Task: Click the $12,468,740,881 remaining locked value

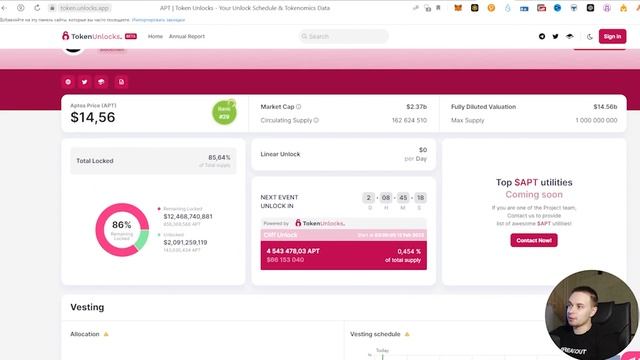Action: pos(188,216)
